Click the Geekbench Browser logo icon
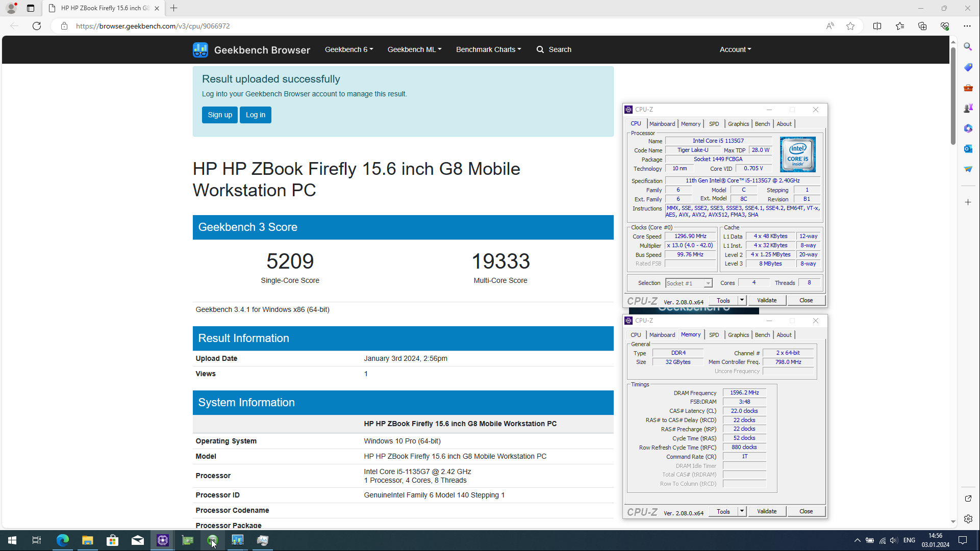 pyautogui.click(x=200, y=50)
